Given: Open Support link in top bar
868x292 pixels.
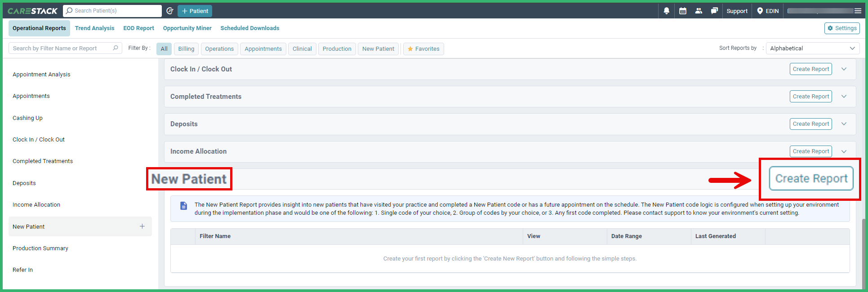Looking at the screenshot, I should pos(737,11).
